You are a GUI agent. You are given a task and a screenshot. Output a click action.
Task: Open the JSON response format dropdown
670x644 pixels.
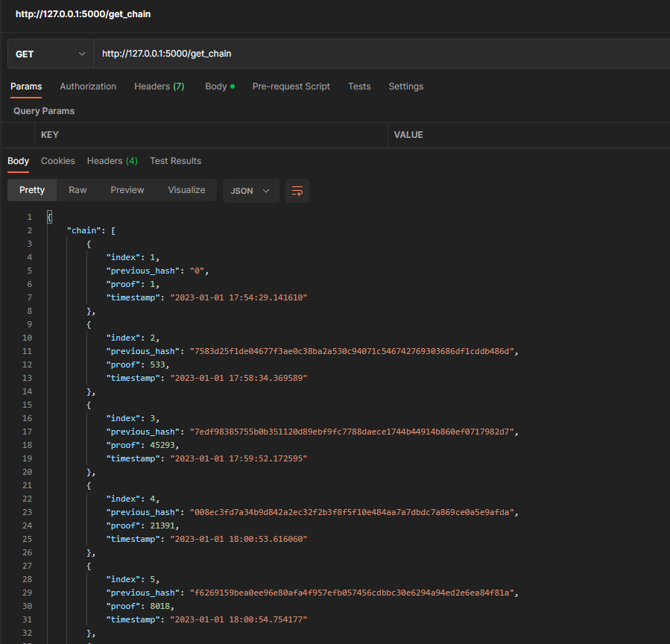[250, 191]
